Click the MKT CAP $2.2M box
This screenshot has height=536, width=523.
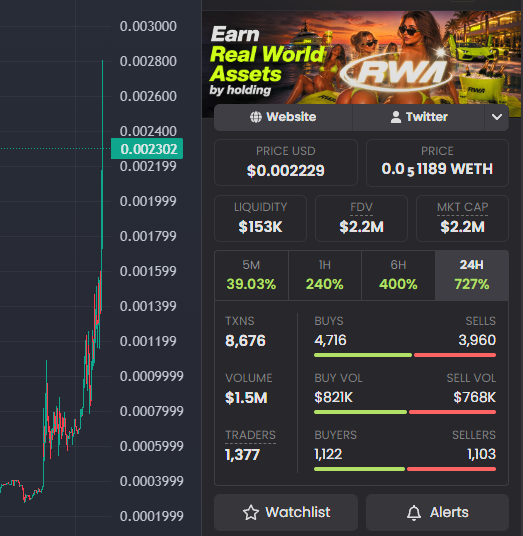click(x=462, y=218)
